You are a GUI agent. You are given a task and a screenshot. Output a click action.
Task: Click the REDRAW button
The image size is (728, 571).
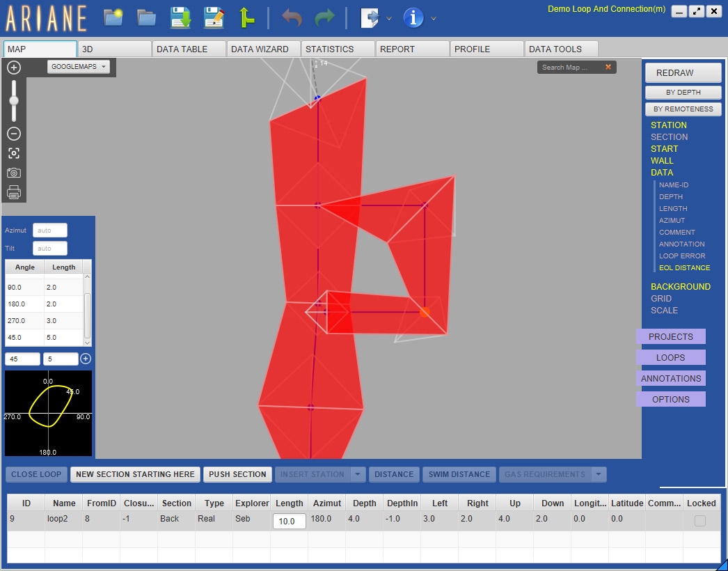pyautogui.click(x=683, y=72)
